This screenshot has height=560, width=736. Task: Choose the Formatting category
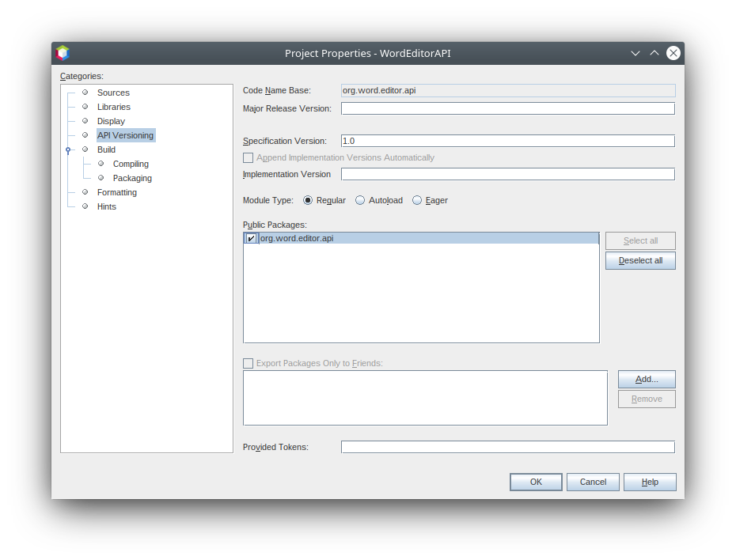(x=117, y=192)
